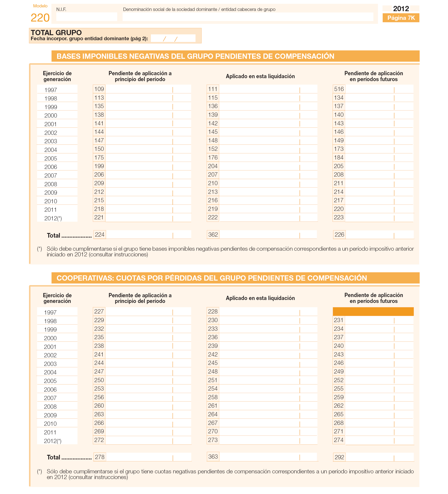Click field 274 pending future 2012(*)
The image size is (448, 494).
point(379,440)
